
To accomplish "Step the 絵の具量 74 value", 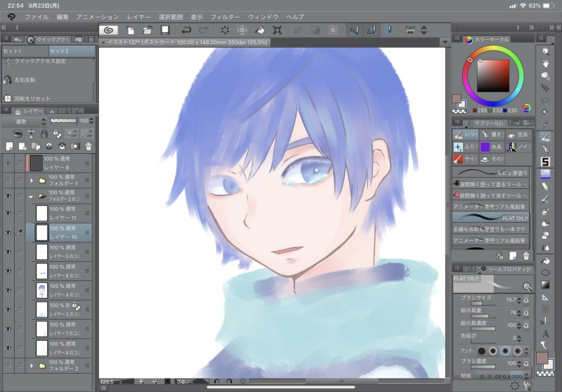I will coord(519,313).
